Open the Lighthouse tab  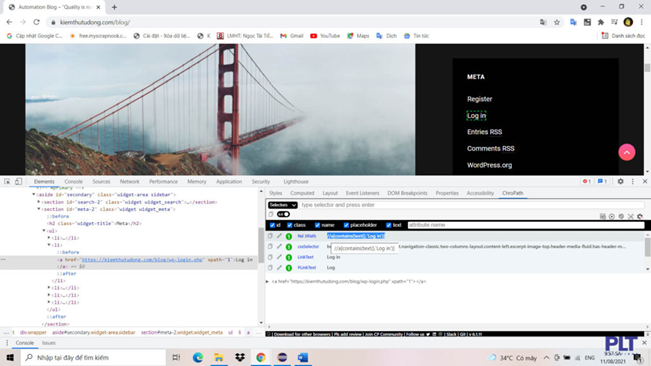point(296,182)
